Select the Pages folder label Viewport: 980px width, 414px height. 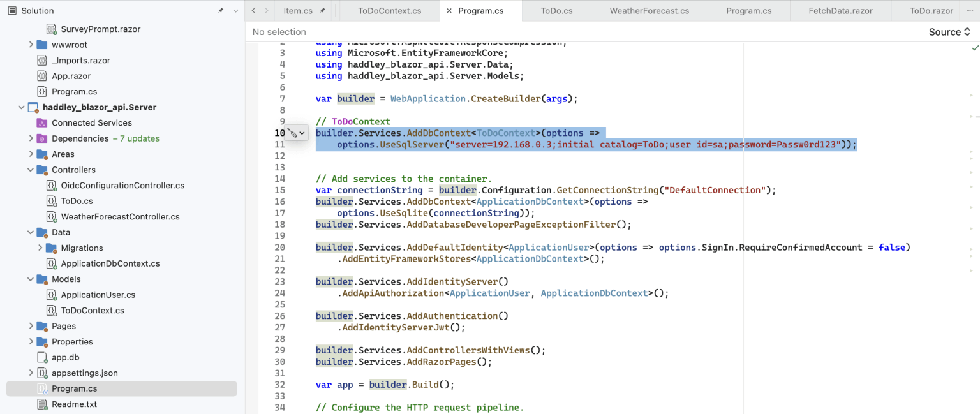[64, 326]
